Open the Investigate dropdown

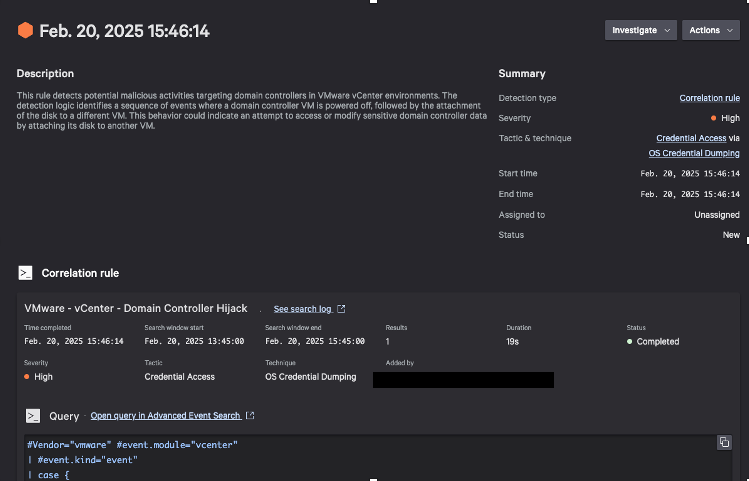click(x=640, y=30)
